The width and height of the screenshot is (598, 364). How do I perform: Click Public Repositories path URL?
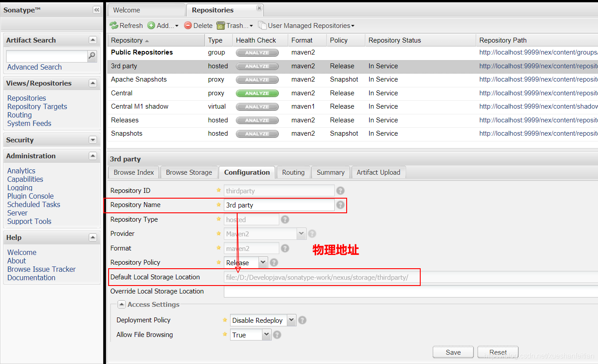[538, 52]
